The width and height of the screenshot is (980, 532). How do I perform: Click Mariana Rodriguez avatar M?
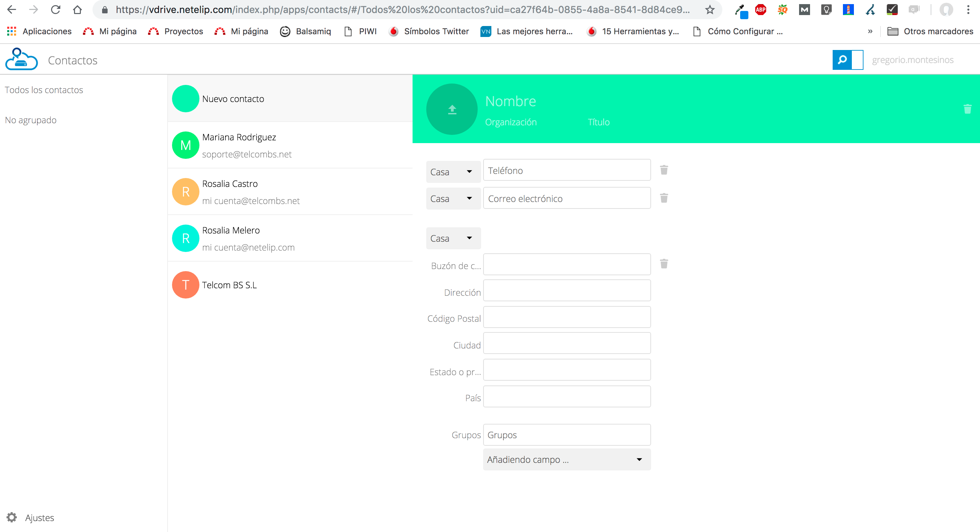pos(186,145)
